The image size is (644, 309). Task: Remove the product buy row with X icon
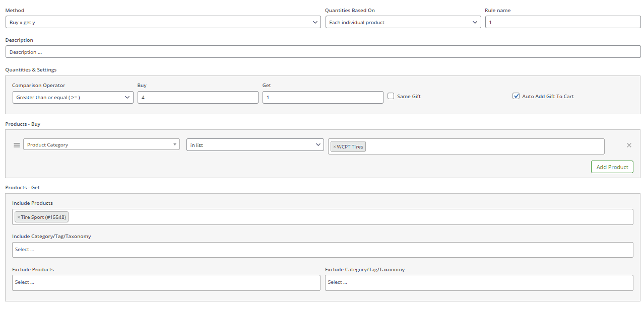pos(628,145)
